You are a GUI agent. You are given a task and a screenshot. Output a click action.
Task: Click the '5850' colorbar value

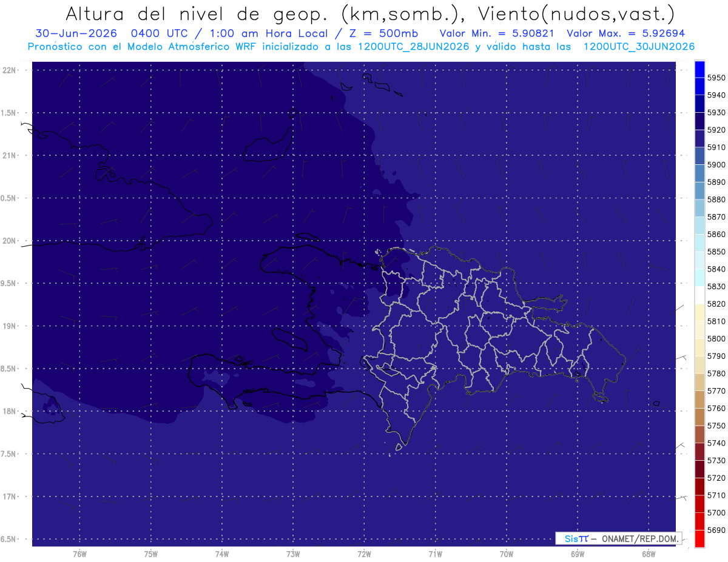tap(716, 252)
